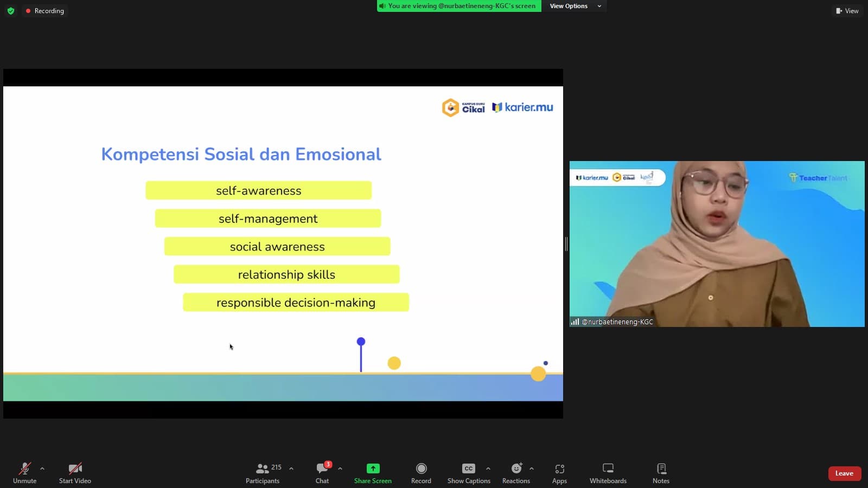868x488 pixels.
Task: Open the Notes panel
Action: (661, 472)
